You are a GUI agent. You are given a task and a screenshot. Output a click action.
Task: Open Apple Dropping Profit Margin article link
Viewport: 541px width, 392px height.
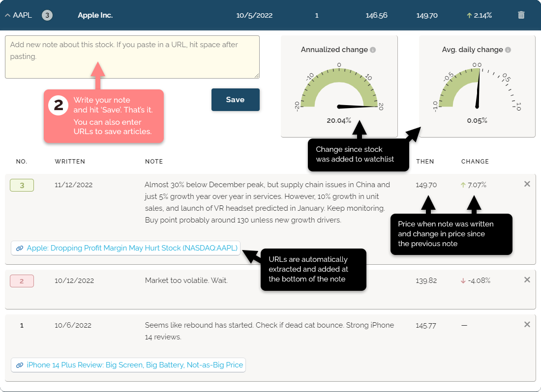click(x=132, y=248)
